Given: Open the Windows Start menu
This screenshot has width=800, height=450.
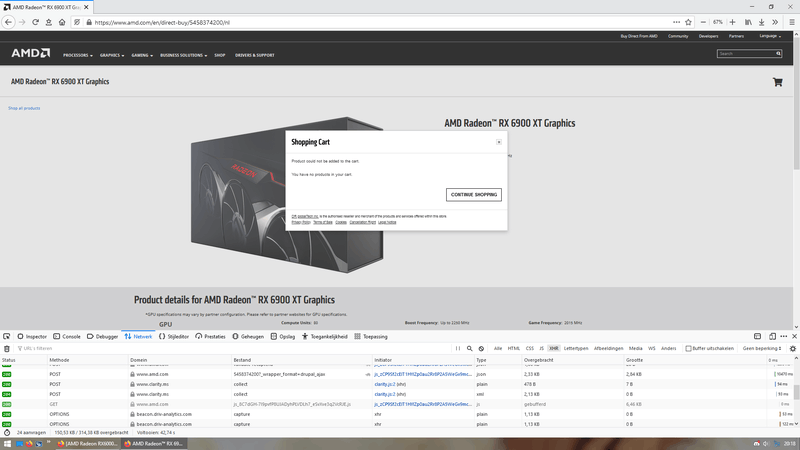Looking at the screenshot, I should click(7, 444).
